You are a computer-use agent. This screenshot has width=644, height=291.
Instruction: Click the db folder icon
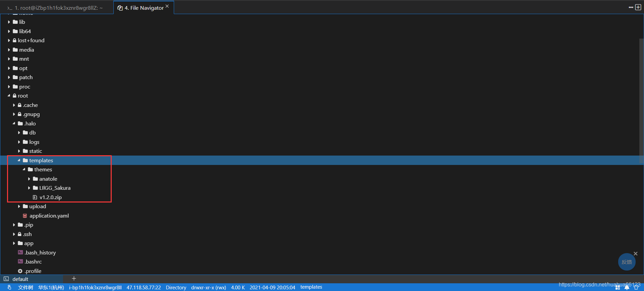point(25,132)
